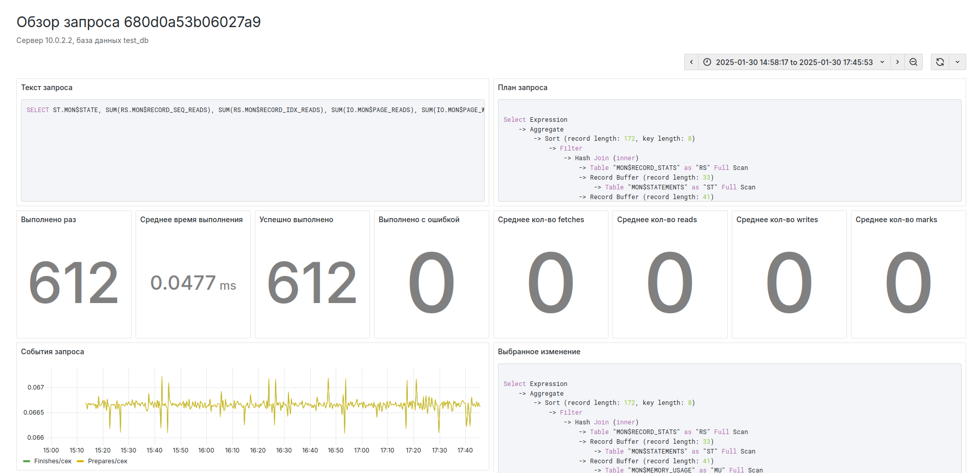Viewport: 980px width, 473px height.
Task: Hide the Finishes/сек series in the legend
Action: (x=53, y=461)
